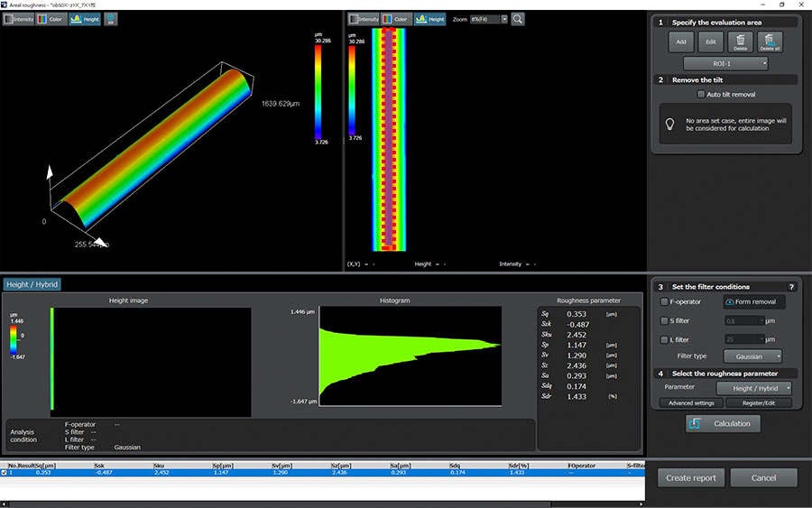This screenshot has width=812, height=508.
Task: Delete the selected evaluation area
Action: pos(740,42)
